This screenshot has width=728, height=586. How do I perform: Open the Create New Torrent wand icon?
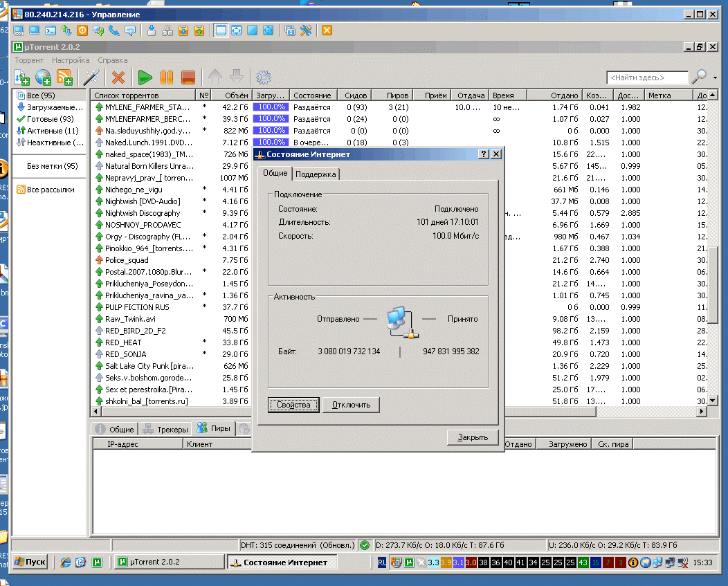[92, 77]
